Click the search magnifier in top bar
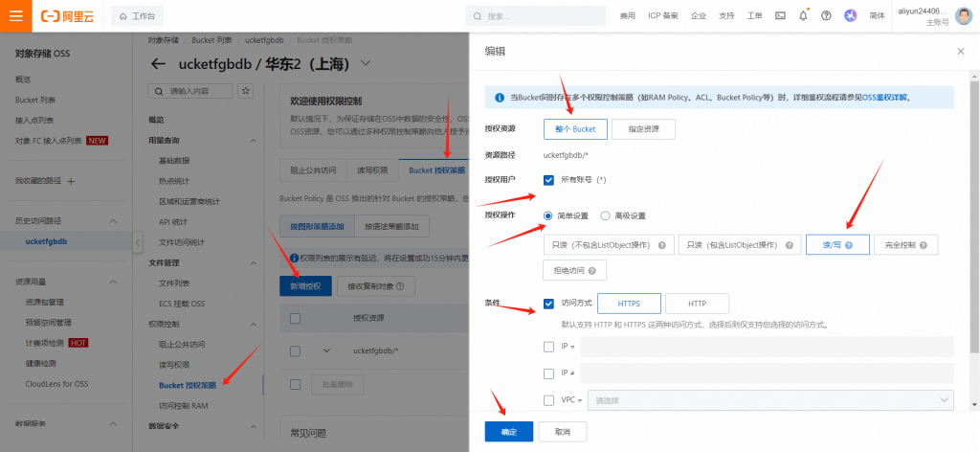Viewport: 980px width, 452px height. [x=478, y=16]
